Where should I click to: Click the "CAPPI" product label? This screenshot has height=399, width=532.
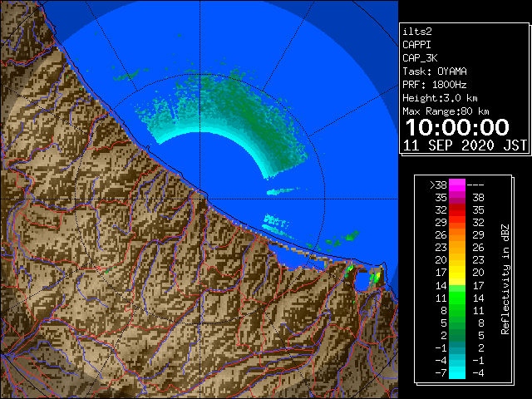click(416, 45)
